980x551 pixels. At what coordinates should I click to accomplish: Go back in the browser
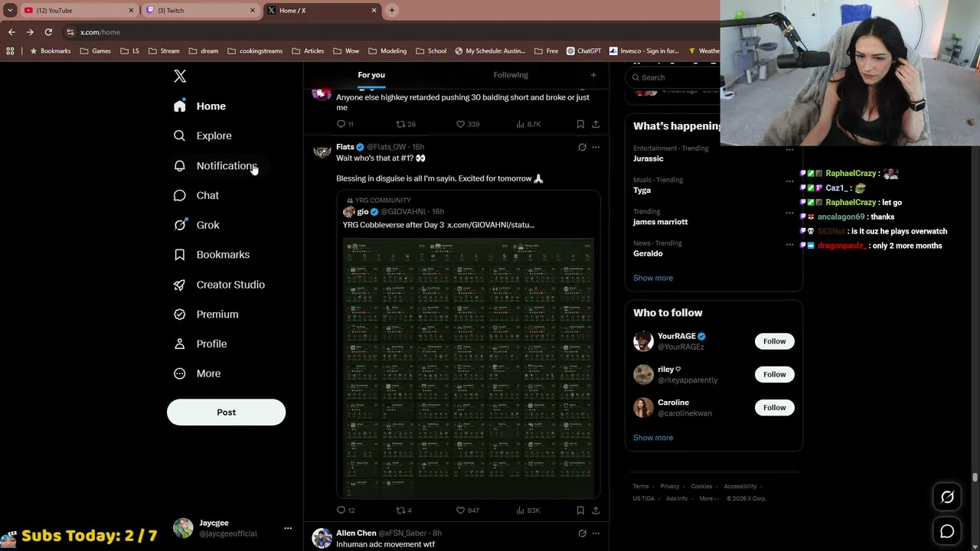click(11, 32)
